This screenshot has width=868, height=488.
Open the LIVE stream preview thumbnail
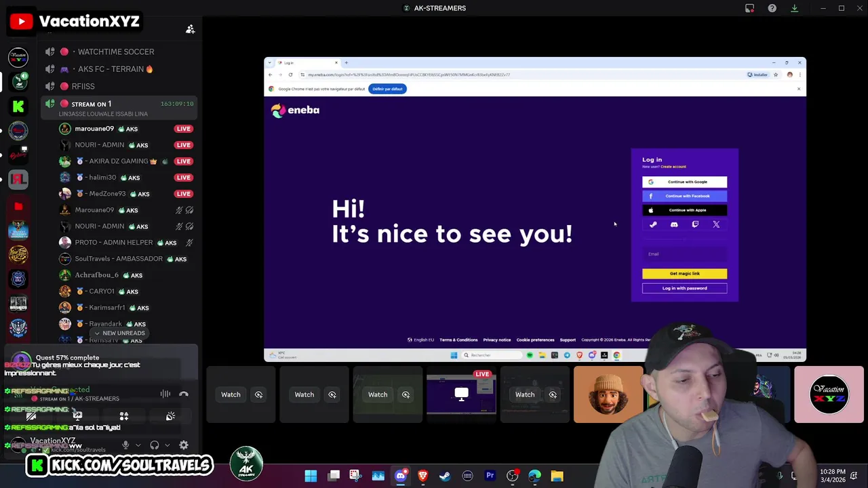[461, 394]
